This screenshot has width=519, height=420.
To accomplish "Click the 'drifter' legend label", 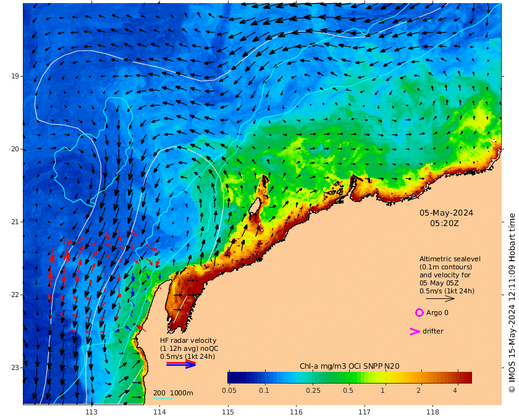I will click(433, 331).
